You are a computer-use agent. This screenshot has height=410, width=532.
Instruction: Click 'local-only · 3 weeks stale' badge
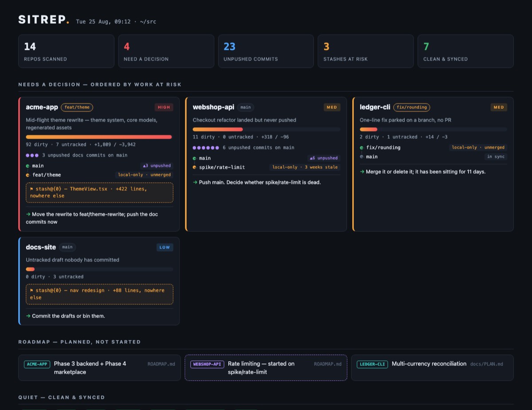[x=305, y=167]
